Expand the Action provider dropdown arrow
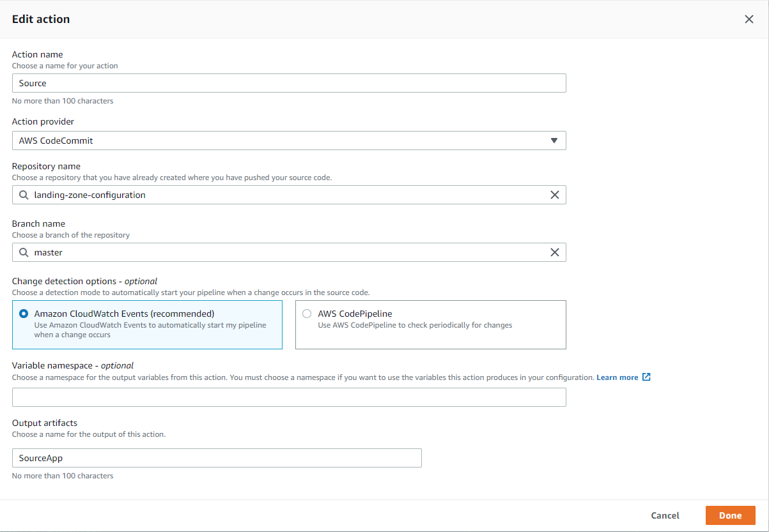Screen dimensions: 769x532 coord(554,141)
